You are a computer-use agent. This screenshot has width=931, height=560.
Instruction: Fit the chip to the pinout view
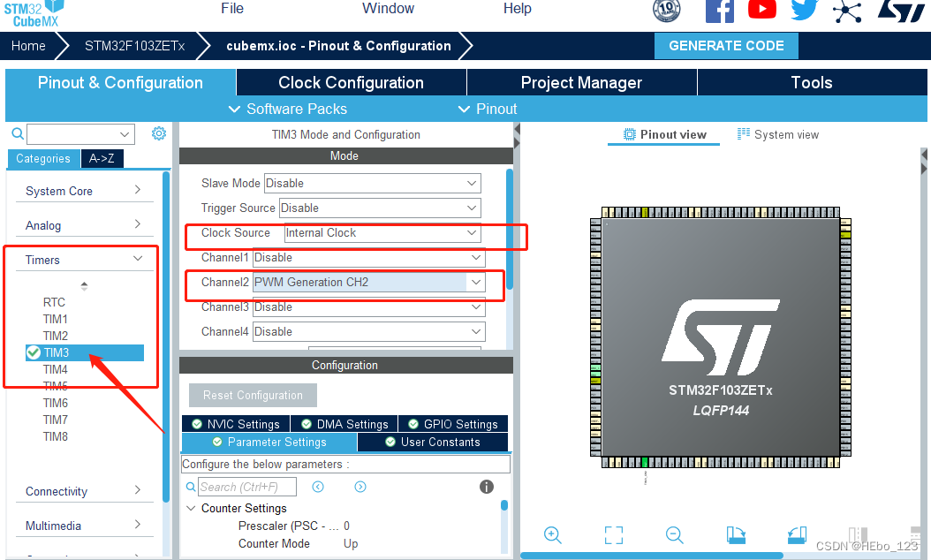tap(613, 535)
